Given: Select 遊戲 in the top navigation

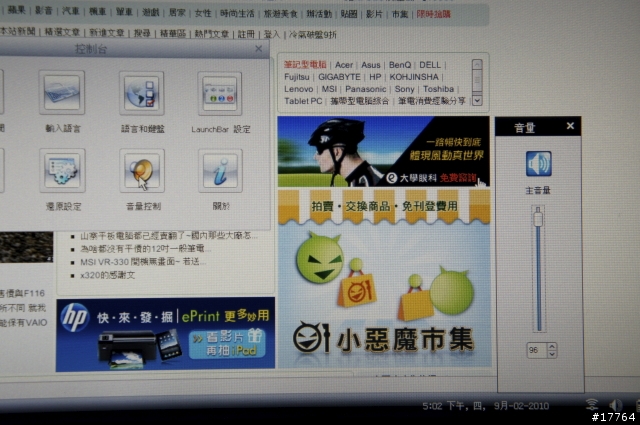Looking at the screenshot, I should [151, 12].
